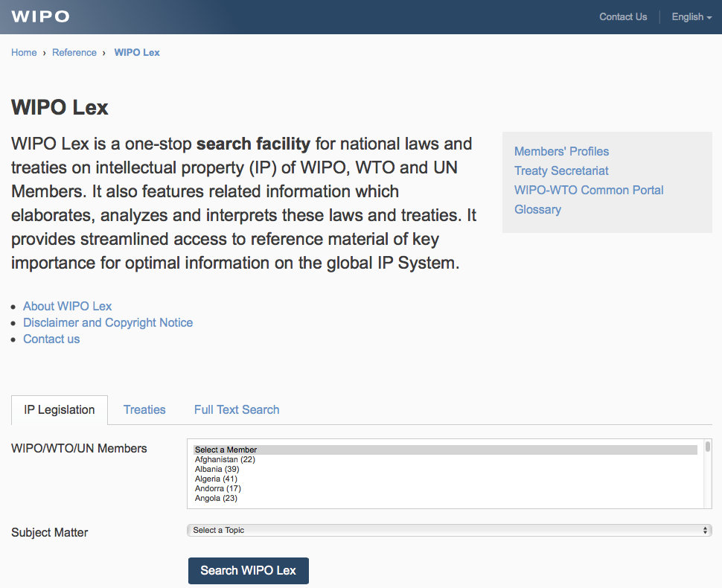The width and height of the screenshot is (722, 588).
Task: Switch to the Treaties tab
Action: point(144,409)
